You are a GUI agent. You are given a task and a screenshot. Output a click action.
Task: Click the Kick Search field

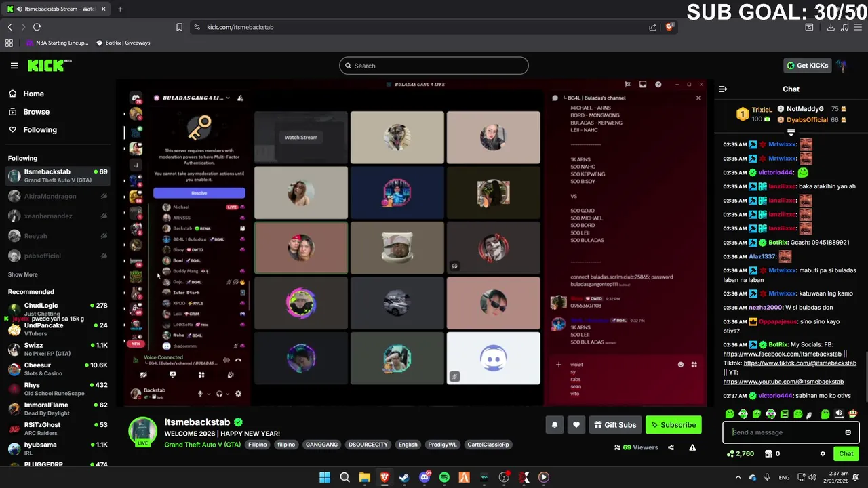pos(434,66)
